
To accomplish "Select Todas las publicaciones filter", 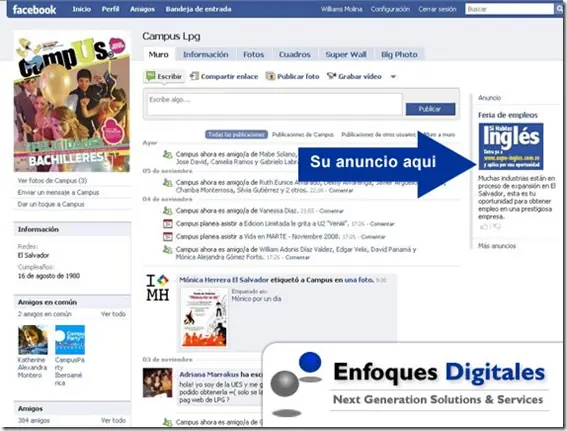I will tap(236, 135).
